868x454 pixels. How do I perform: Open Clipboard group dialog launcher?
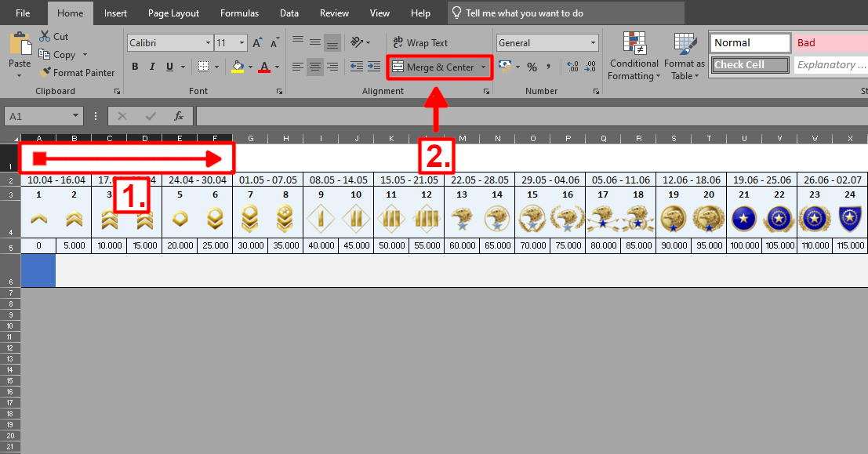tap(118, 91)
